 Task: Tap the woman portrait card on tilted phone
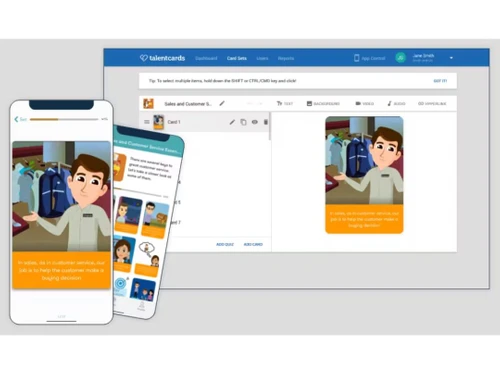click(123, 254)
